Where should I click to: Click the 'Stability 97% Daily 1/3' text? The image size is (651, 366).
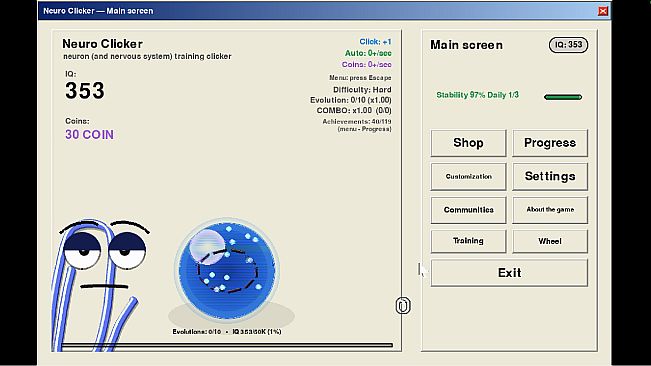tap(477, 95)
